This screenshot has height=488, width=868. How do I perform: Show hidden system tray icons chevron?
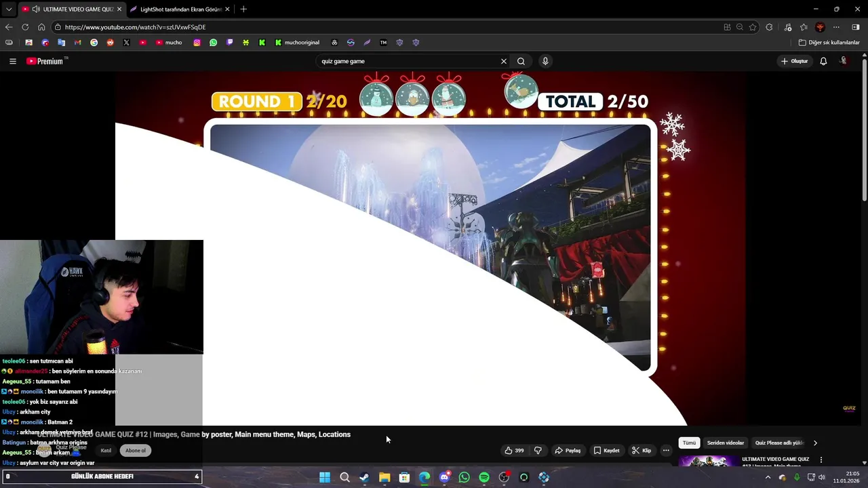(x=768, y=477)
